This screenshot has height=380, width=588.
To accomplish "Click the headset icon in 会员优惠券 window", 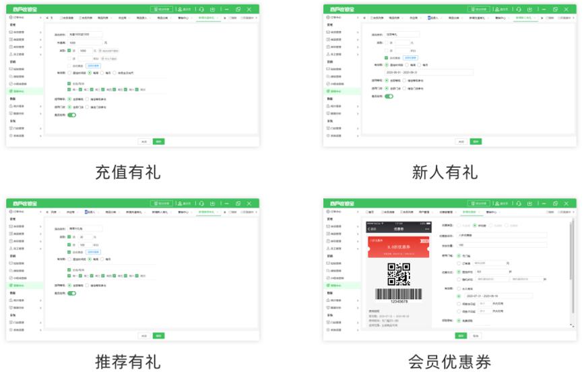I will click(518, 203).
